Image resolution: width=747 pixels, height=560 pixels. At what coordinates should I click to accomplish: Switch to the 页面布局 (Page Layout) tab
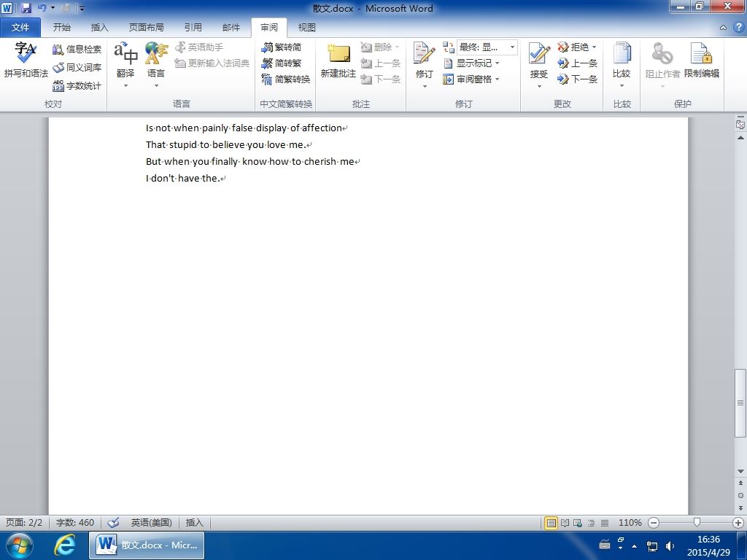click(x=146, y=28)
